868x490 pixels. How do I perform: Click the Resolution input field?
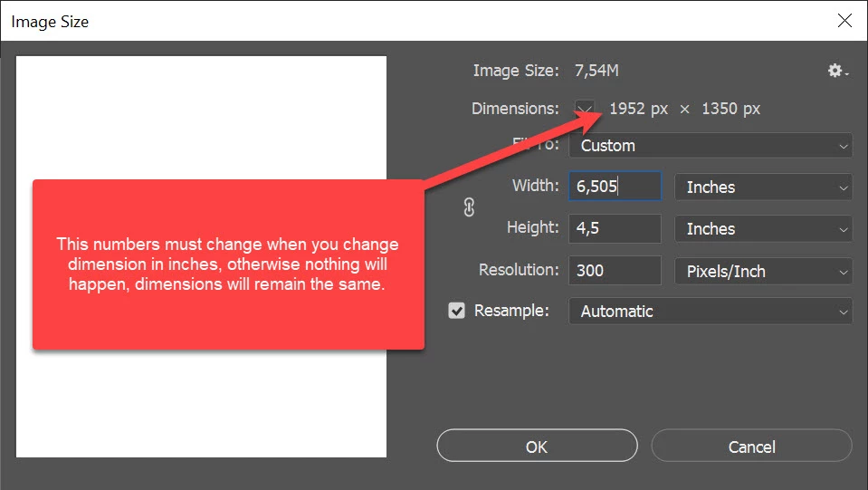click(x=615, y=270)
